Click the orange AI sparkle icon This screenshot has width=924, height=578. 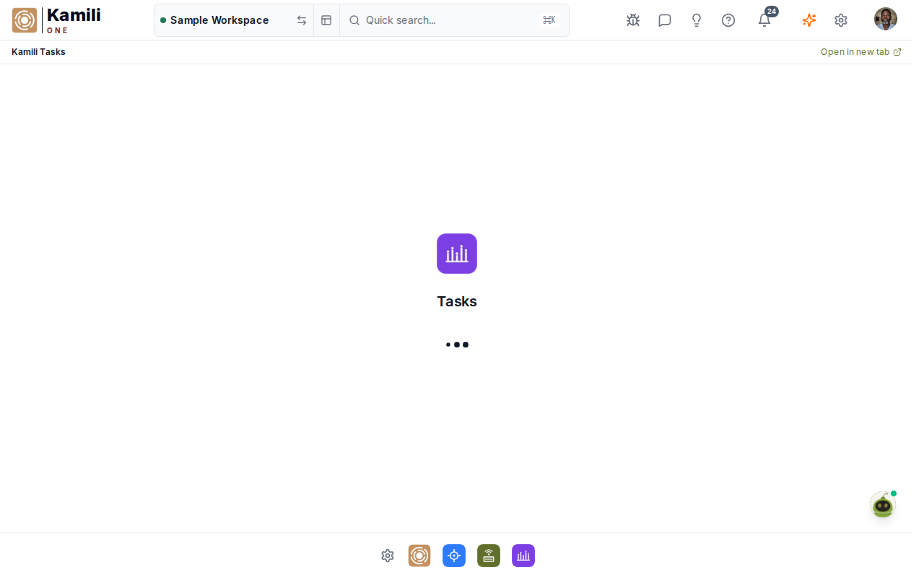(x=809, y=20)
